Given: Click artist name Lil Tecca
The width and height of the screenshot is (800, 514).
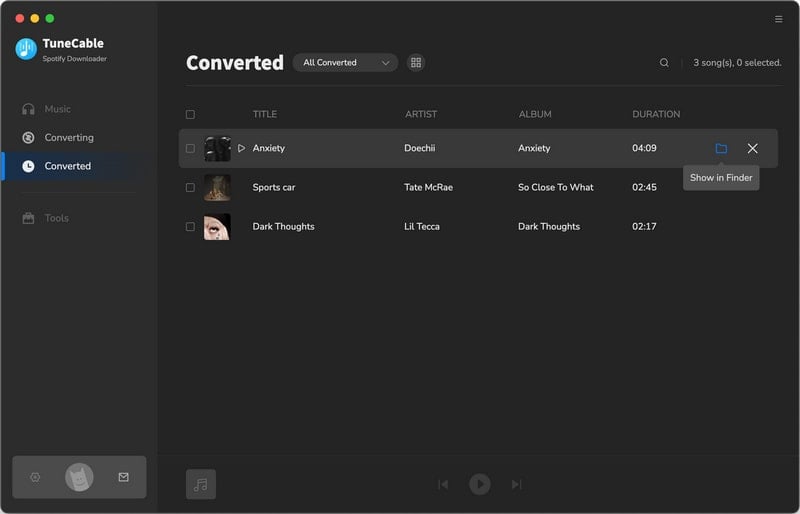Looking at the screenshot, I should 421,227.
